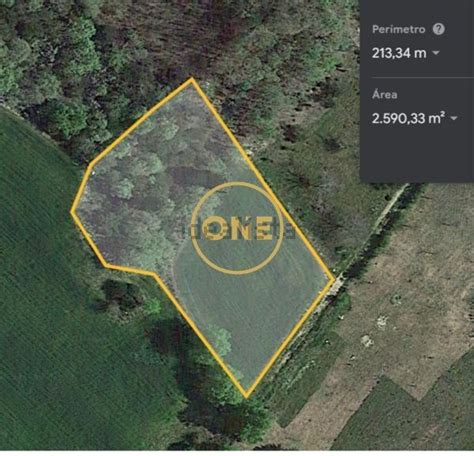Click the polygon vertex between top and leftmost corners
This screenshot has height=456, width=474.
(x=91, y=164)
